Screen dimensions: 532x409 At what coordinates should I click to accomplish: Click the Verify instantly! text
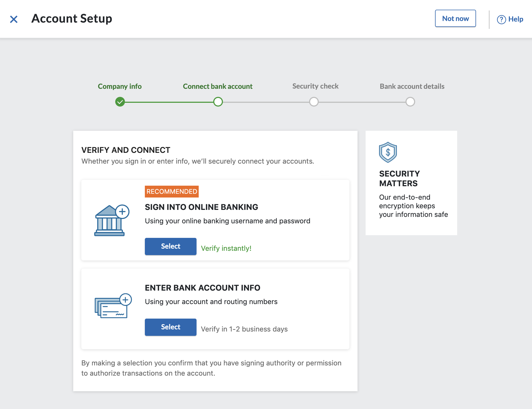click(x=226, y=248)
